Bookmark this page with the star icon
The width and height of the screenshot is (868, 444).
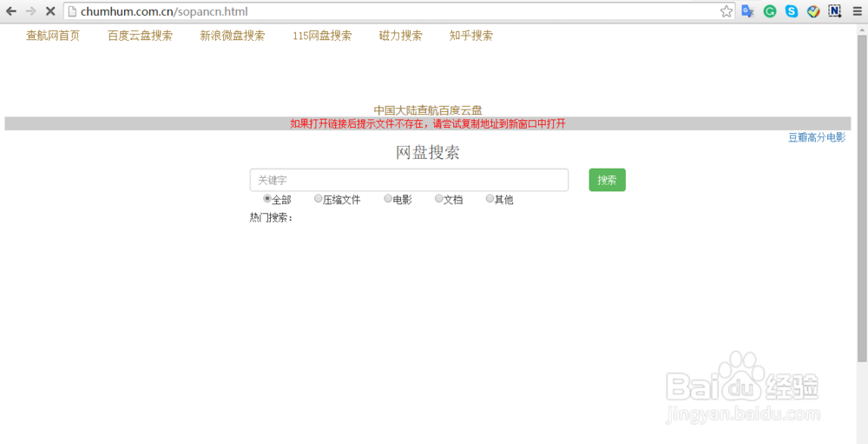(x=727, y=11)
